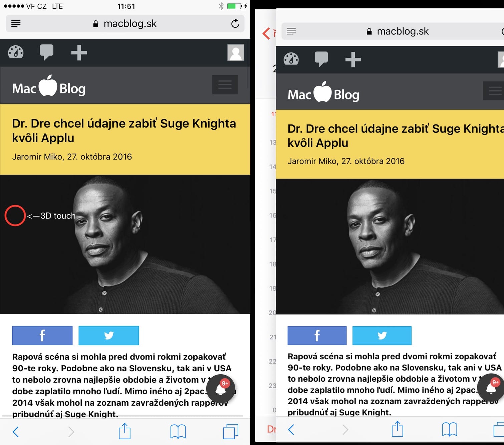Show open tabs in left Safari toolbar
Screen dimensions: 504x445
tap(231, 431)
